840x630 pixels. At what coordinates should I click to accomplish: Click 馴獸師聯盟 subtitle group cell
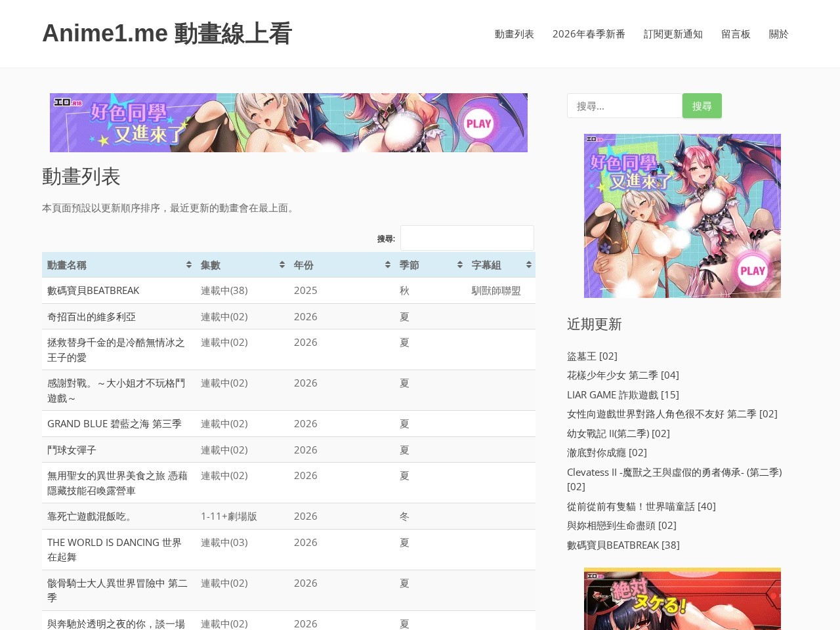tap(496, 291)
